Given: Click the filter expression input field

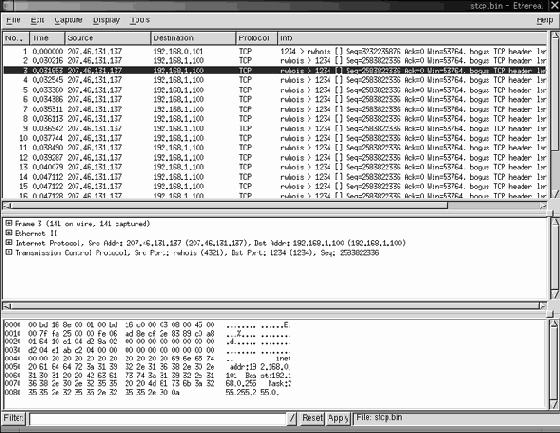Looking at the screenshot, I should [158, 419].
